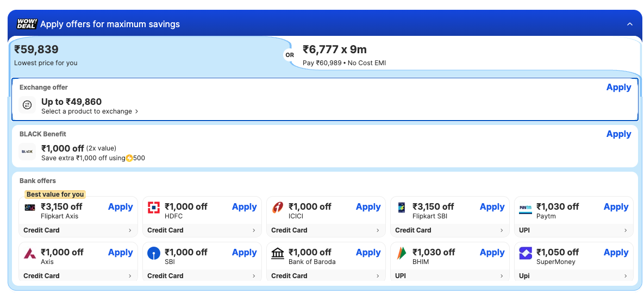The width and height of the screenshot is (644, 295).
Task: Expand Flipkart Axis Credit Card details
Action: 78,230
